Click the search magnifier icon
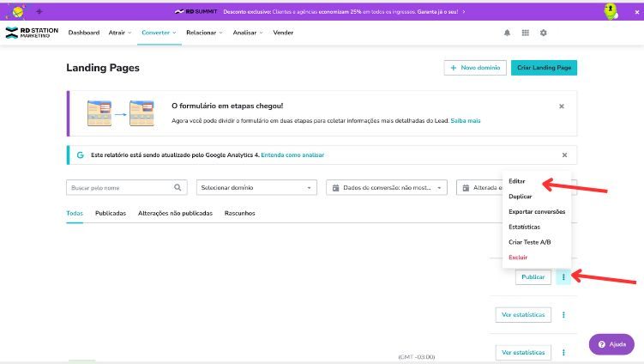The height and width of the screenshot is (364, 644). [178, 187]
